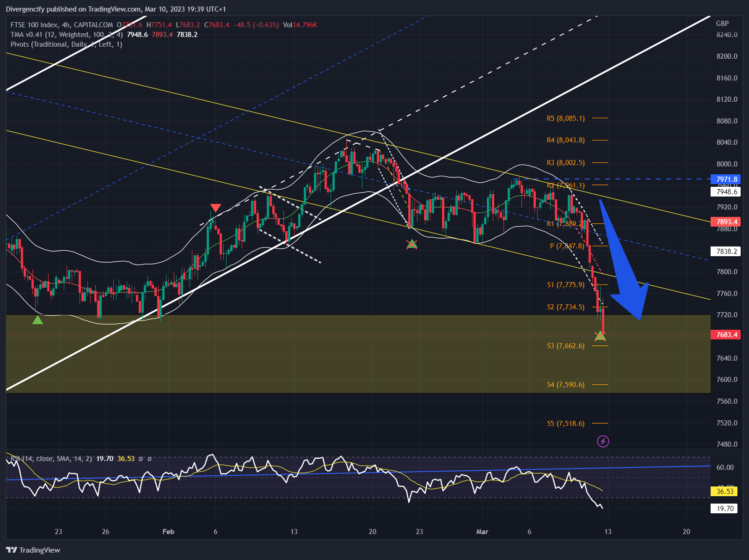
Task: Click the white 7948.6 price tag
Action: (725, 191)
